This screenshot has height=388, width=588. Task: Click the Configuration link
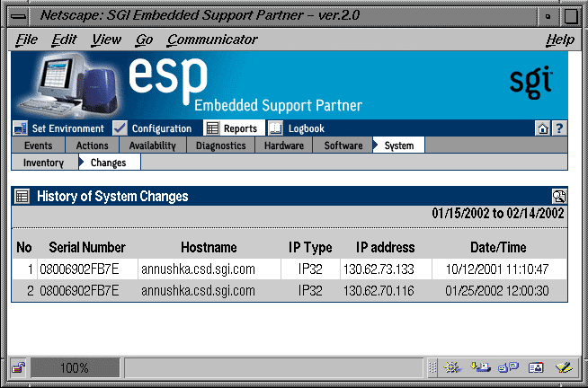point(162,128)
